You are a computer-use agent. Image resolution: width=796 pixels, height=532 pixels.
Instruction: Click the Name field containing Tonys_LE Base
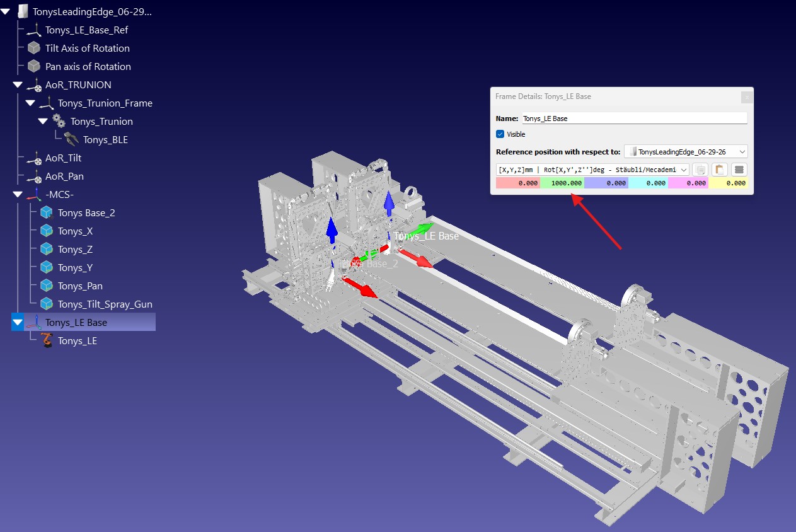(x=634, y=118)
